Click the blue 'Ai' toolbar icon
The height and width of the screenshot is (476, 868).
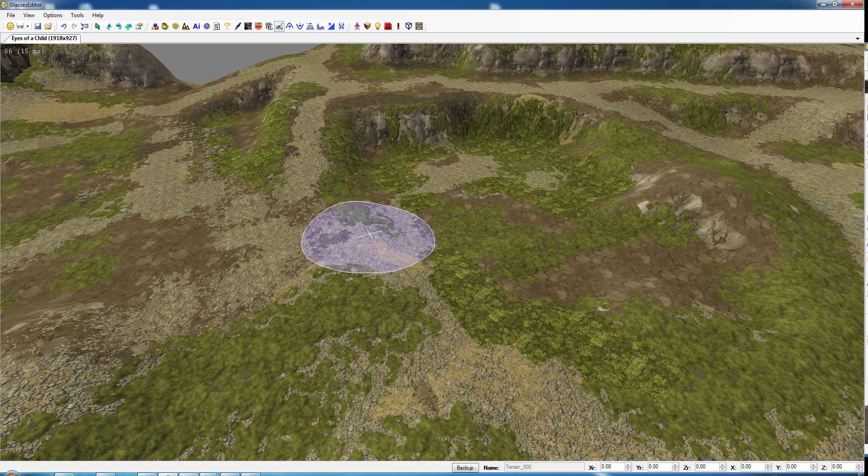pyautogui.click(x=196, y=27)
